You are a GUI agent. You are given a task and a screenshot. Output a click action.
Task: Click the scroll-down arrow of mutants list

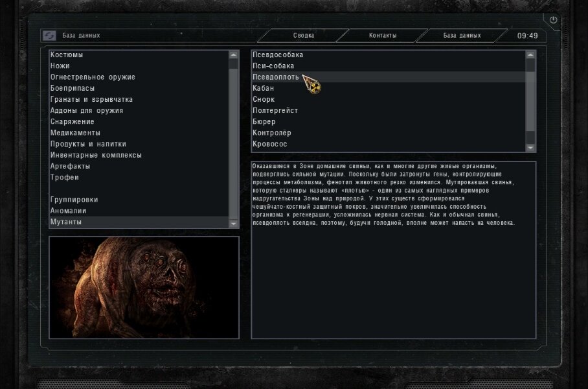530,148
